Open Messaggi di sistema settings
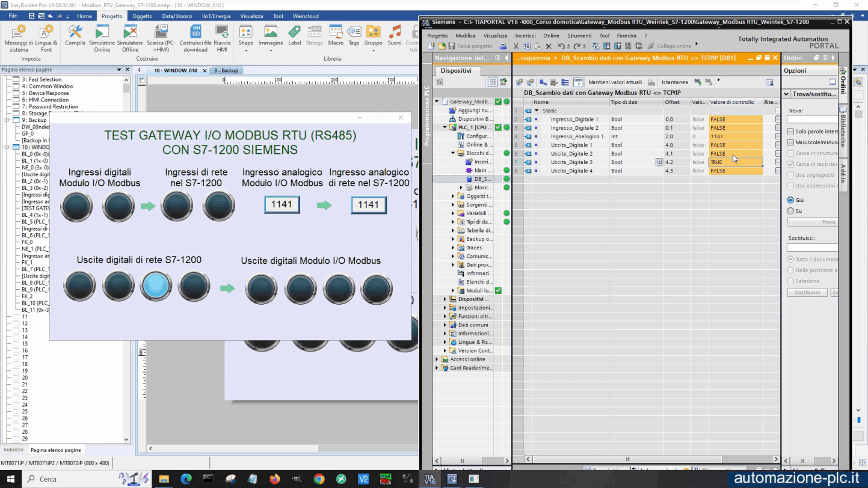 click(19, 38)
